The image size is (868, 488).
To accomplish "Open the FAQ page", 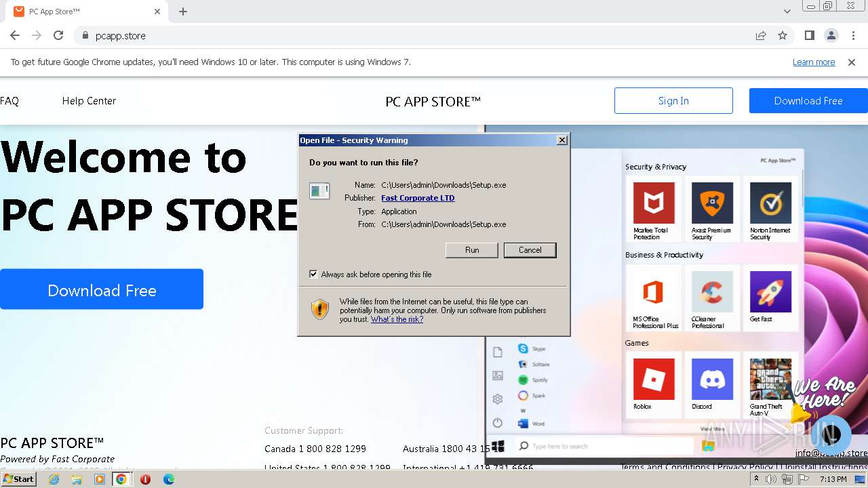I will (x=9, y=101).
